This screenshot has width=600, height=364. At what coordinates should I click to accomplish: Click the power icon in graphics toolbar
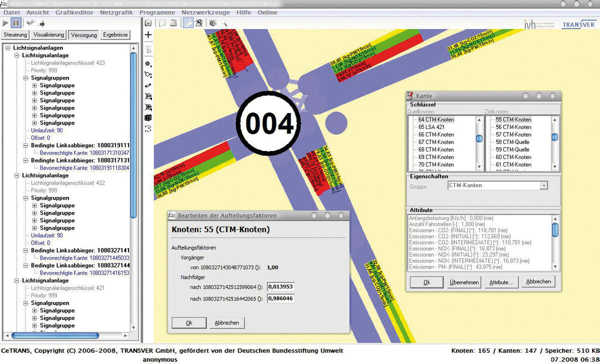click(148, 23)
